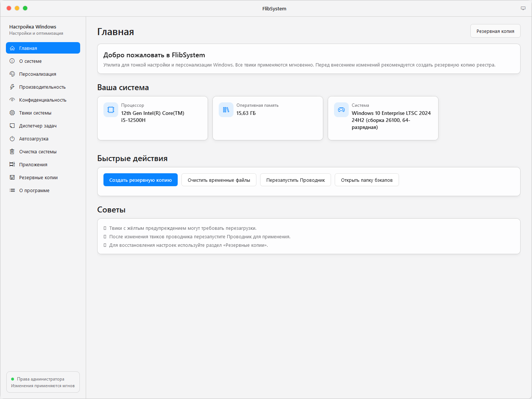This screenshot has height=399, width=532.
Task: Click the Процессор label on first card
Action: click(x=133, y=105)
